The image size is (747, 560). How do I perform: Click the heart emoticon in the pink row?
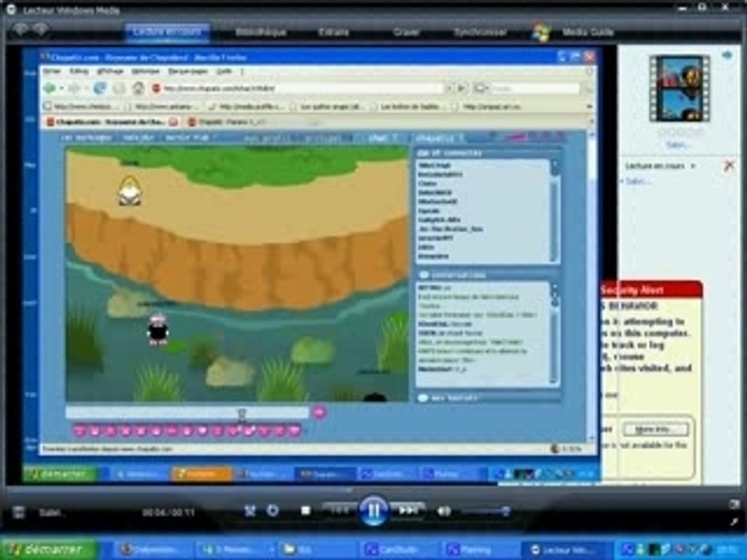point(202,431)
